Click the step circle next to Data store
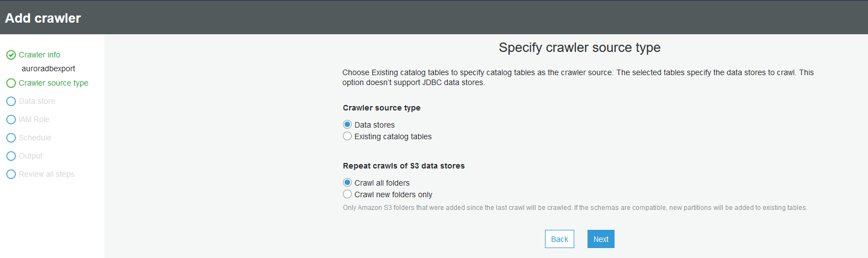Image resolution: width=868 pixels, height=258 pixels. (11, 101)
